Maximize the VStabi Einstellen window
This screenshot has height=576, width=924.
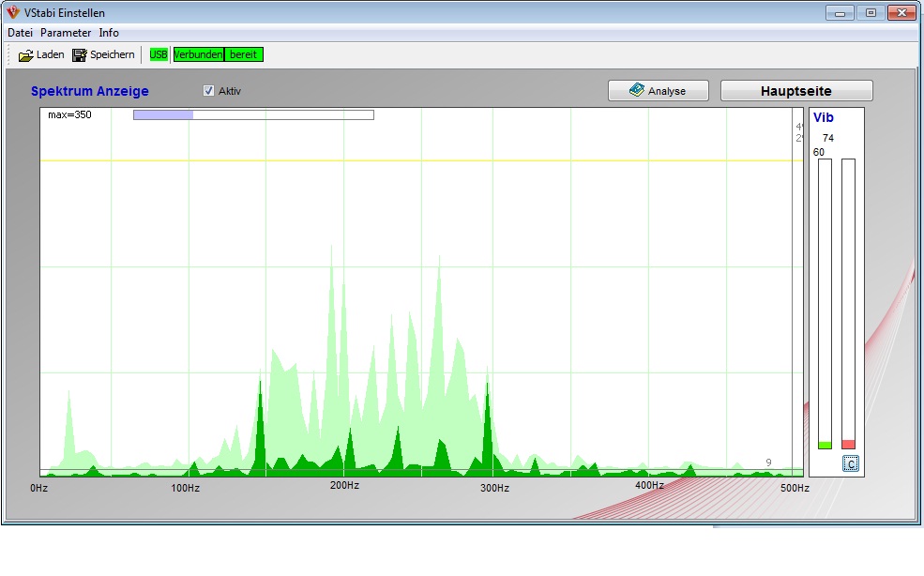pyautogui.click(x=871, y=13)
